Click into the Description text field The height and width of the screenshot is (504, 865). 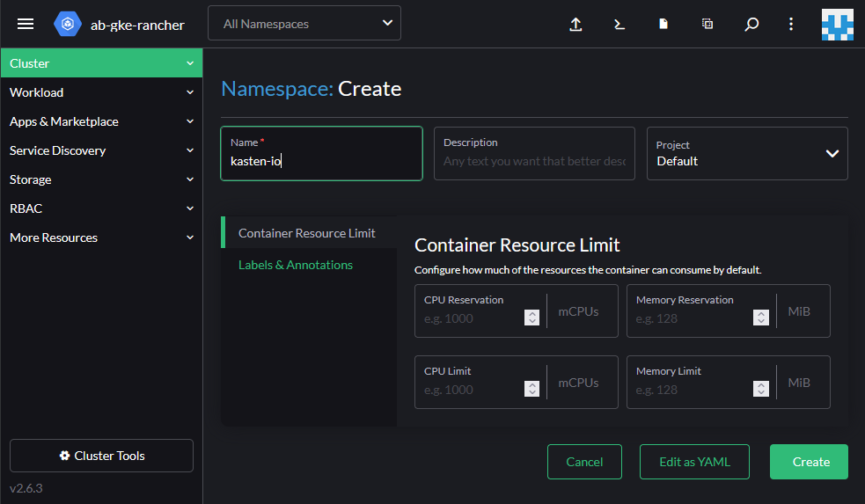(534, 161)
